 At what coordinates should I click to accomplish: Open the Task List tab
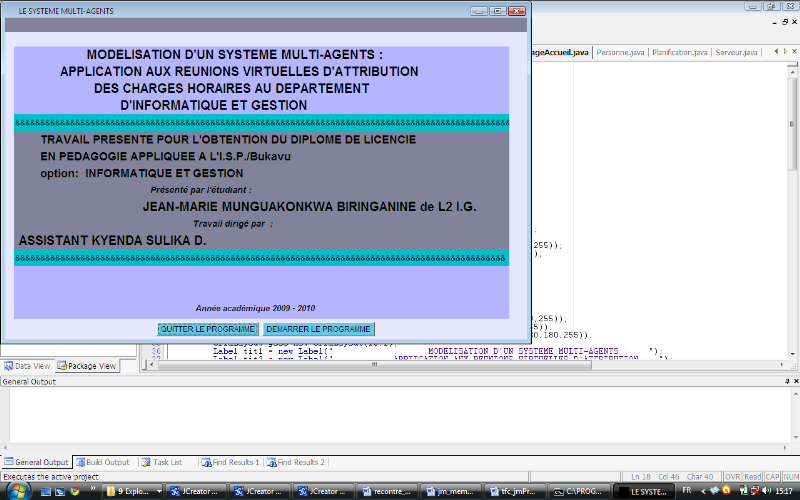coord(162,462)
